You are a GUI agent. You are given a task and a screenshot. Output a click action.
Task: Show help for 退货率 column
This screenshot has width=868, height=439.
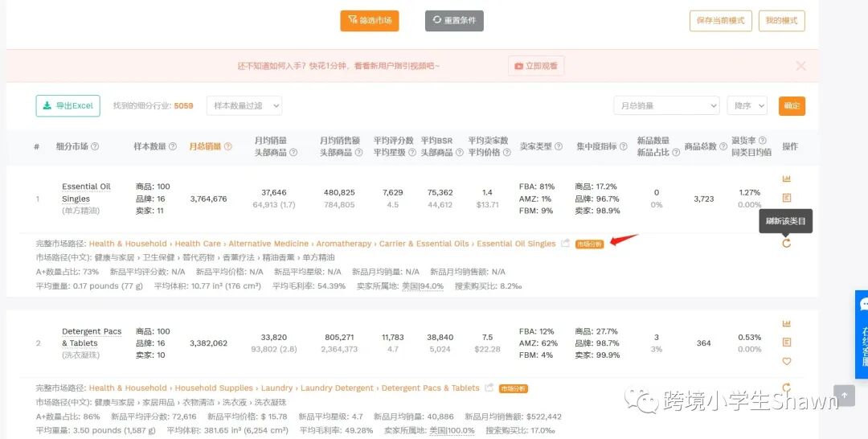click(x=762, y=141)
